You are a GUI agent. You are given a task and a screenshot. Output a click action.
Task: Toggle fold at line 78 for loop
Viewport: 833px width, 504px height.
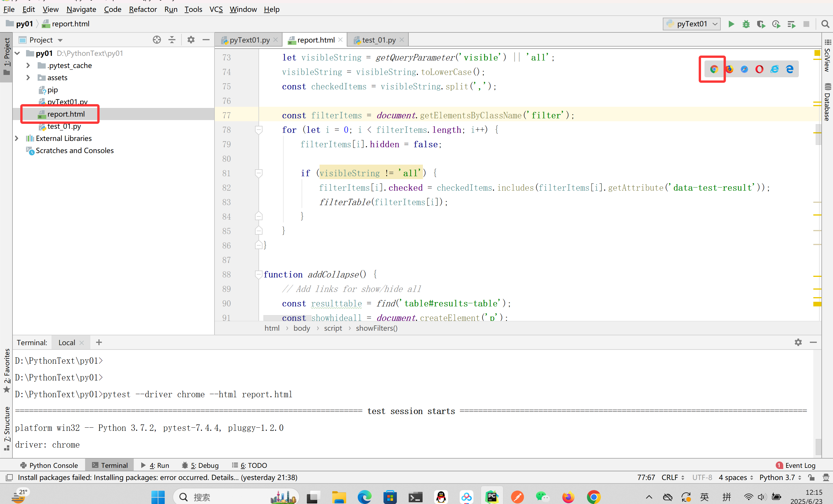coord(259,130)
